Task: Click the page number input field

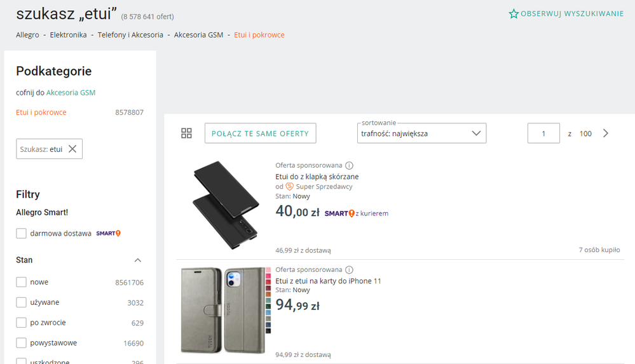Action: coord(543,133)
